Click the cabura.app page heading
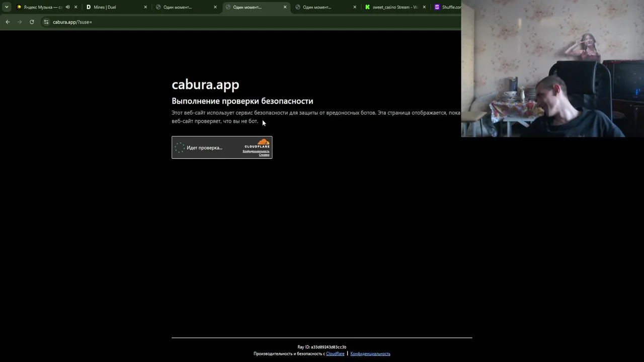The image size is (644, 362). 205,84
